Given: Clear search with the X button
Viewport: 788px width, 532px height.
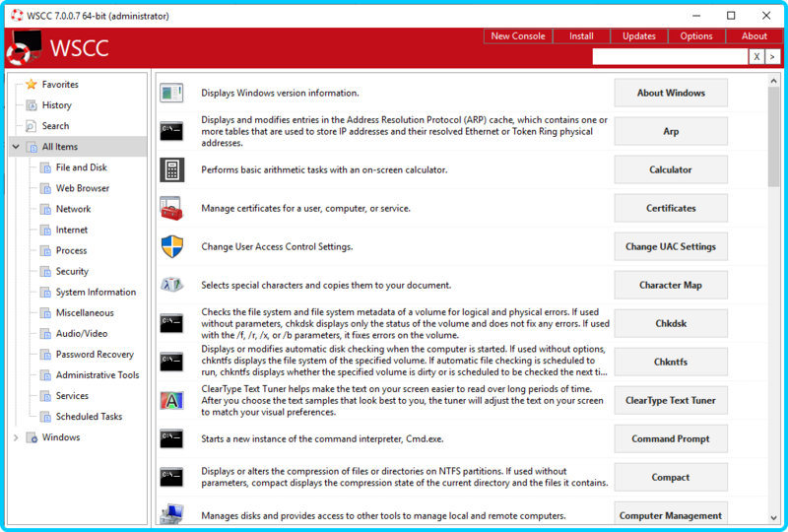Looking at the screenshot, I should click(756, 57).
